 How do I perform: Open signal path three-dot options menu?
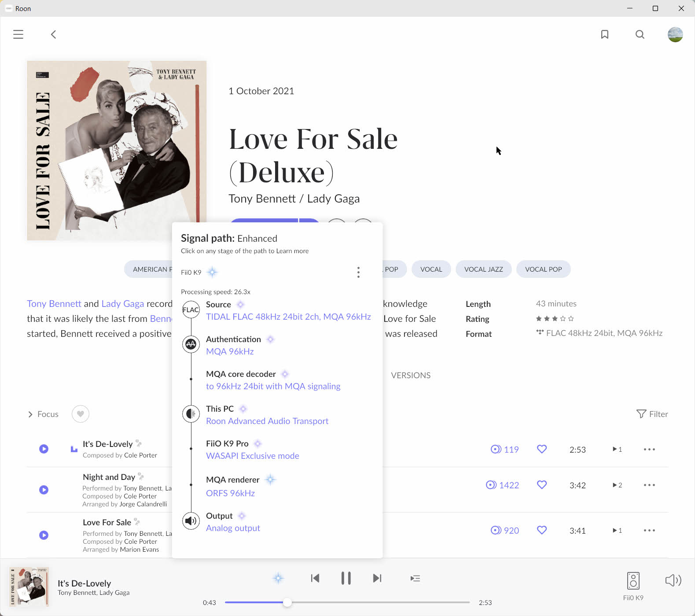(x=358, y=273)
